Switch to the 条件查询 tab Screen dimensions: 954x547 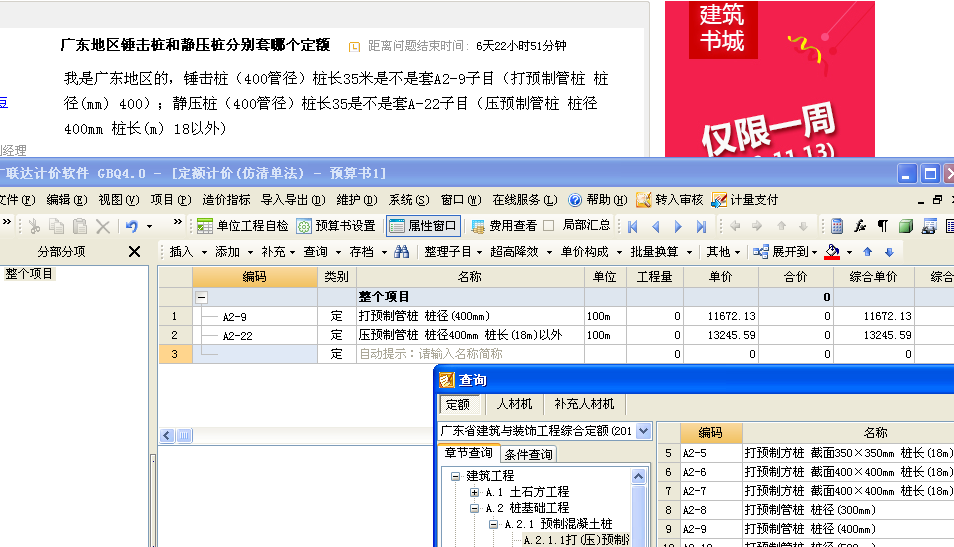pos(529,455)
